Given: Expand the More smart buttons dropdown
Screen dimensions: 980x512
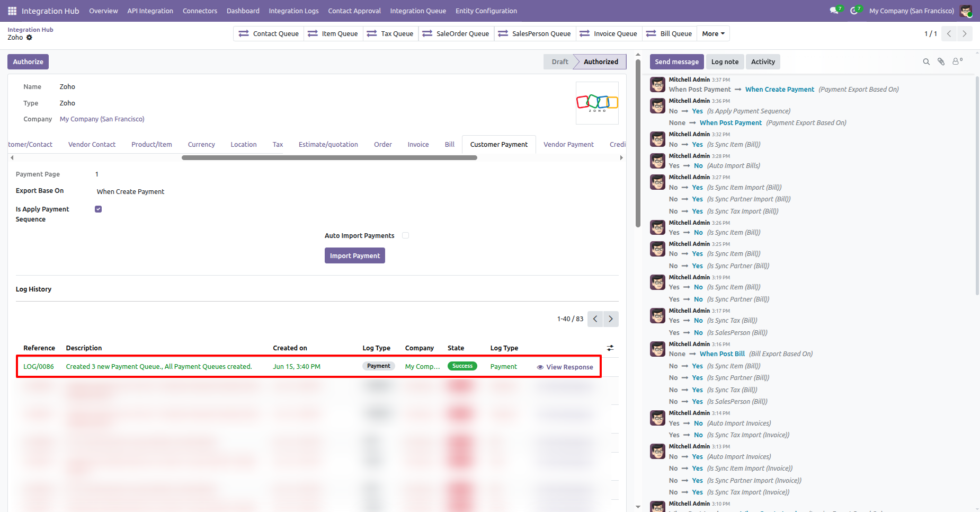Looking at the screenshot, I should coord(713,34).
